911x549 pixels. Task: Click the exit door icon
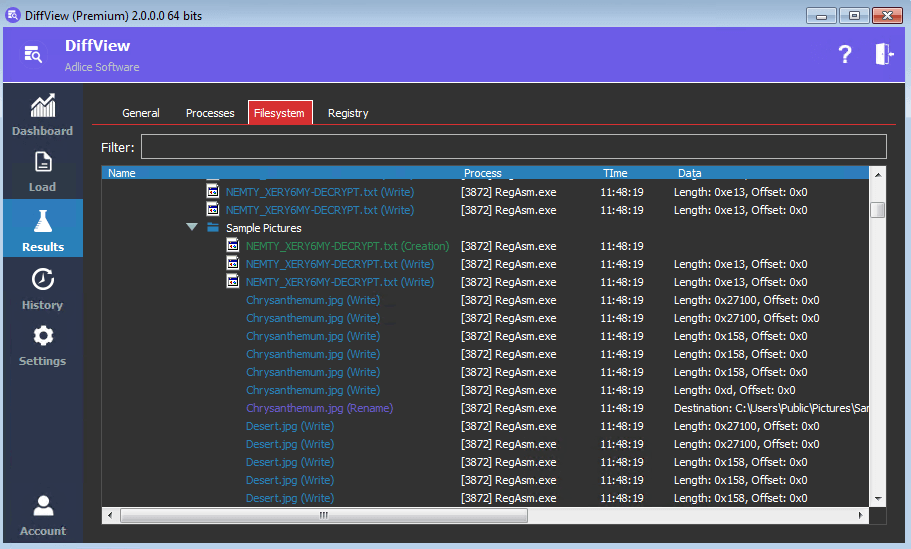[x=884, y=55]
